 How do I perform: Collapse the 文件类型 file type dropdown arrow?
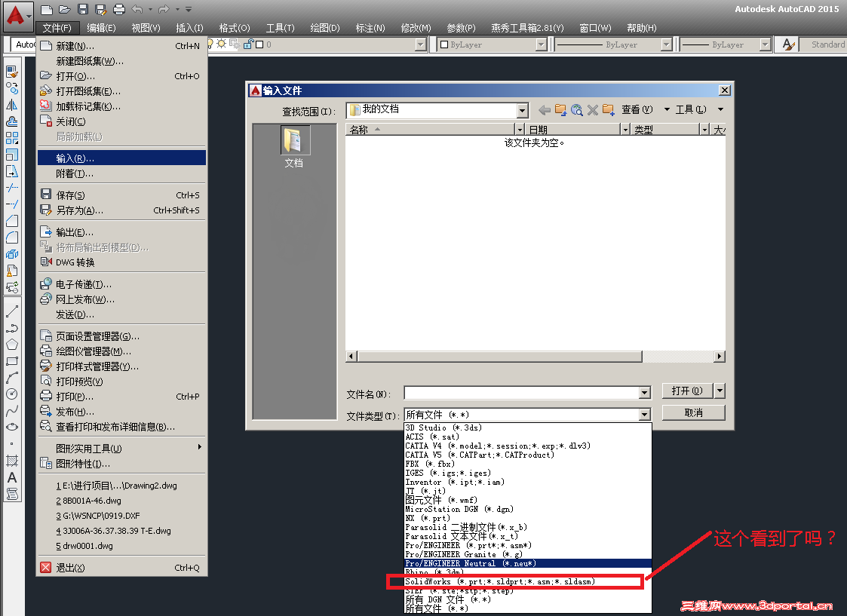pos(645,415)
